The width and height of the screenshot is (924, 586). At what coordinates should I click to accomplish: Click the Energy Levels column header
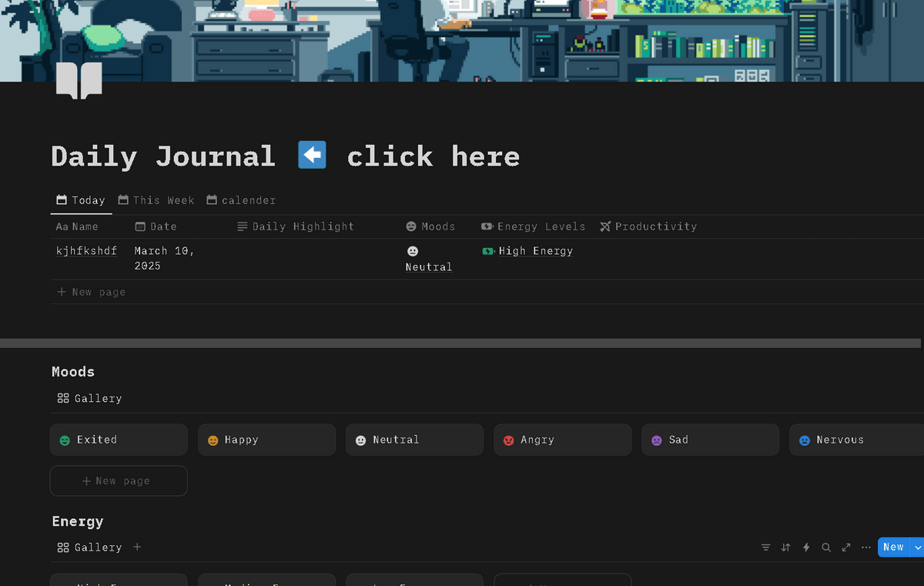[x=533, y=226]
